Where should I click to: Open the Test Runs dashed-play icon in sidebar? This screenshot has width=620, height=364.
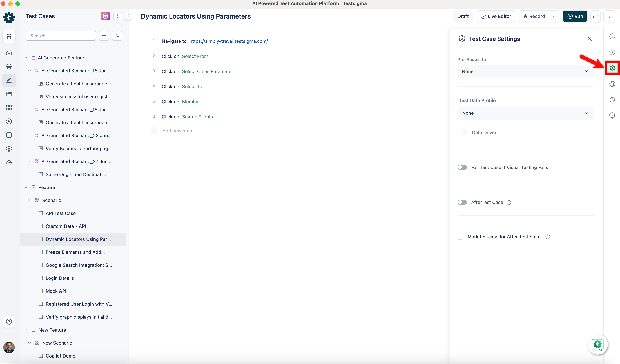[9, 121]
